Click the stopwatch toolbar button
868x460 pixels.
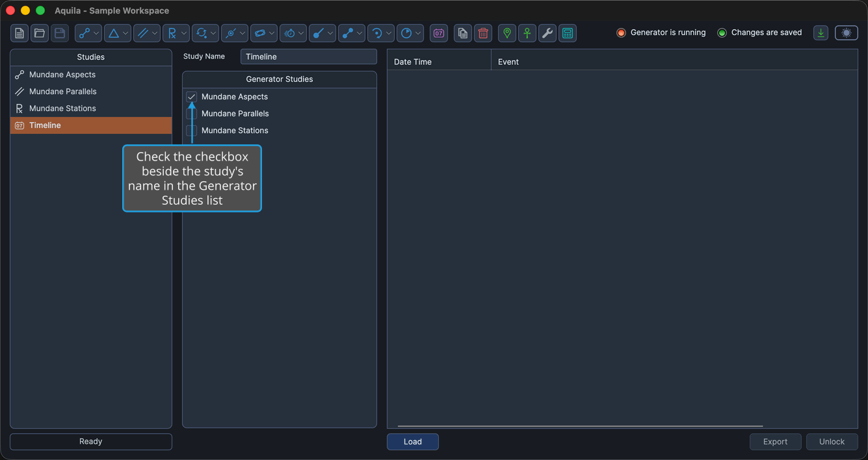pos(293,33)
